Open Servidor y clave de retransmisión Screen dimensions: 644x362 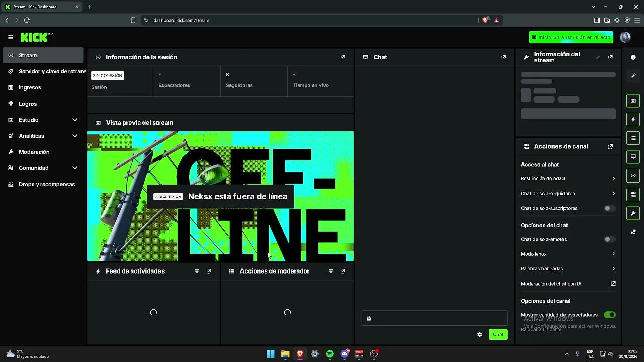[x=43, y=71]
